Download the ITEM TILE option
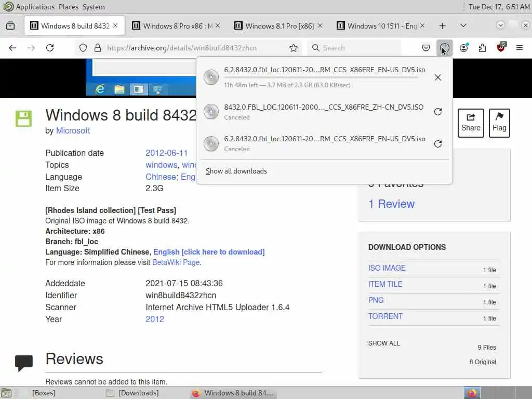Image resolution: width=532 pixels, height=399 pixels. (x=385, y=284)
